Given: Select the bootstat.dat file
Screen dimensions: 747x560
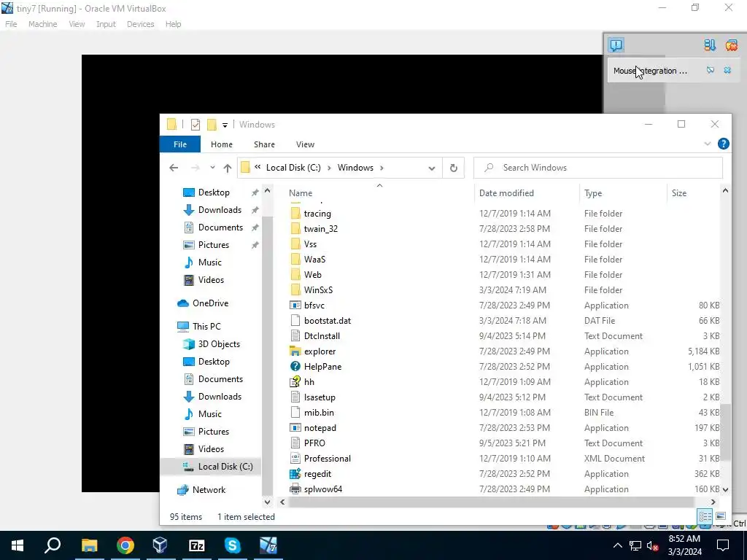Looking at the screenshot, I should (328, 321).
